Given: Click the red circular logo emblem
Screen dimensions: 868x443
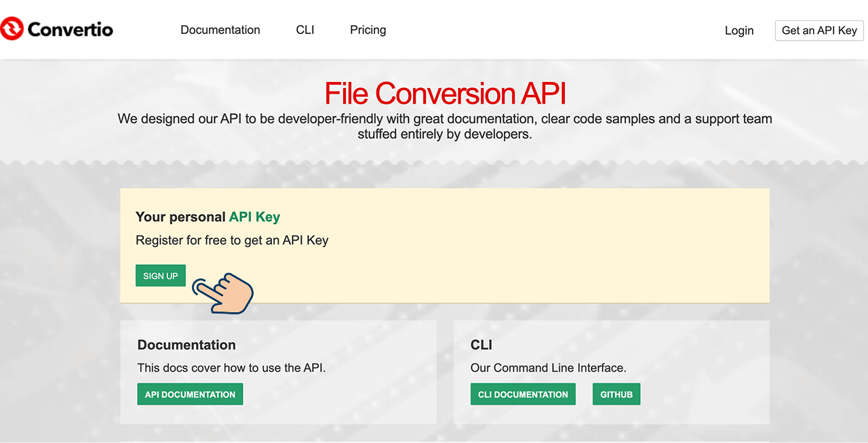Looking at the screenshot, I should [12, 28].
